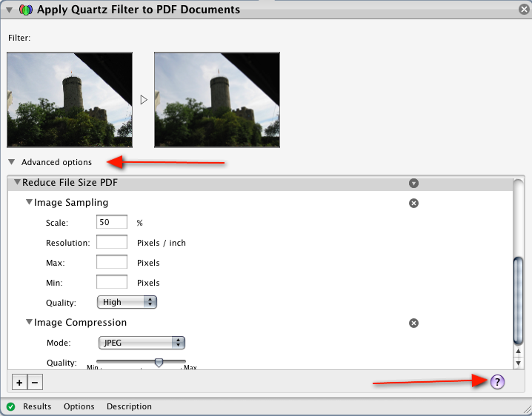Collapse the Image Compression group
Screen dimensions: 532x416
[30, 322]
